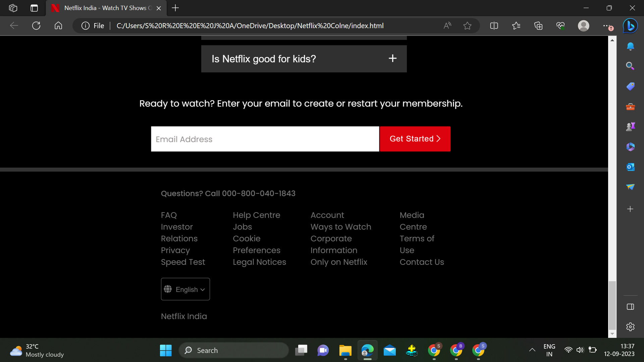Open the Search icon in the Edge sidebar
Screen dimensions: 644x362
(630, 66)
